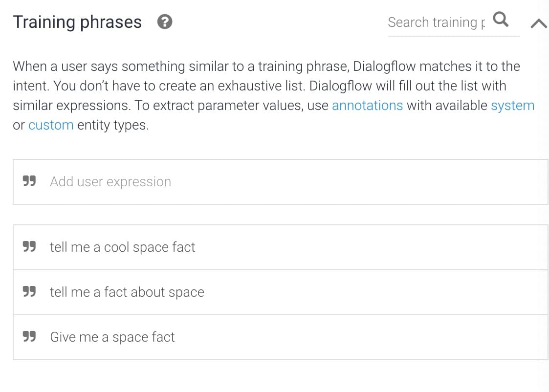549x392 pixels.
Task: Click quote icon beside 'tell me a fact about space'
Action: coord(29,291)
